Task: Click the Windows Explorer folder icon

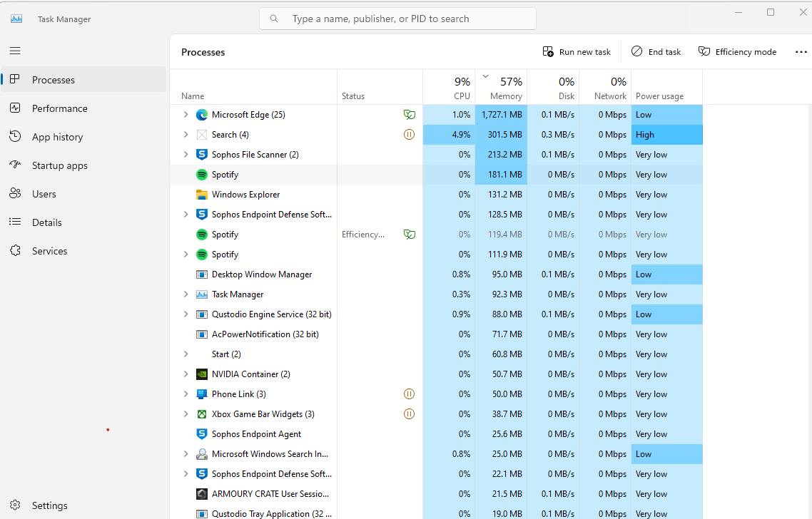Action: [x=202, y=195]
